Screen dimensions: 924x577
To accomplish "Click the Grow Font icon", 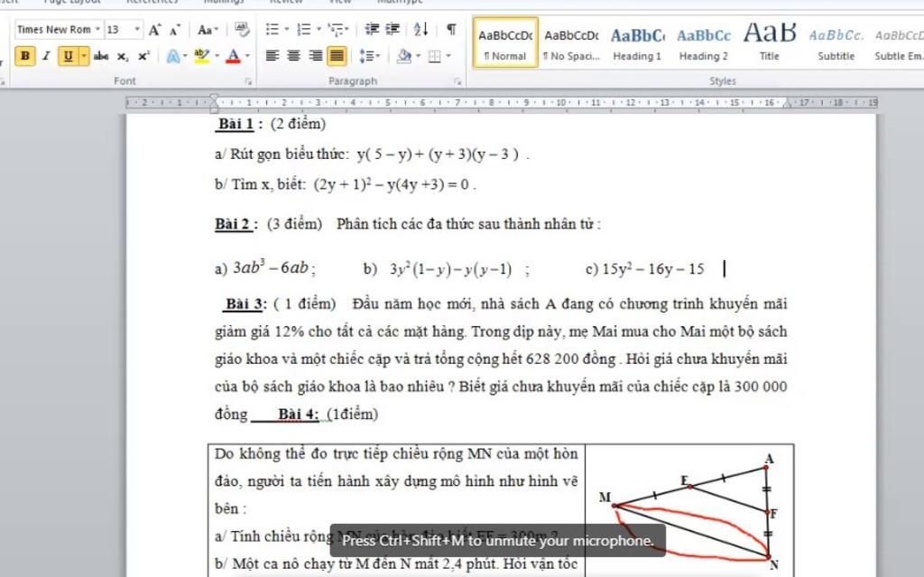I will [x=154, y=30].
